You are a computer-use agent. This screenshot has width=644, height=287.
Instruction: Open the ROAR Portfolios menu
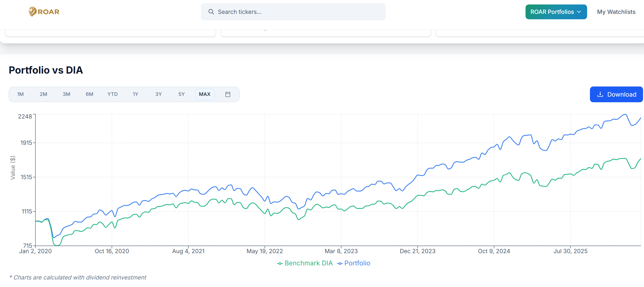[552, 12]
